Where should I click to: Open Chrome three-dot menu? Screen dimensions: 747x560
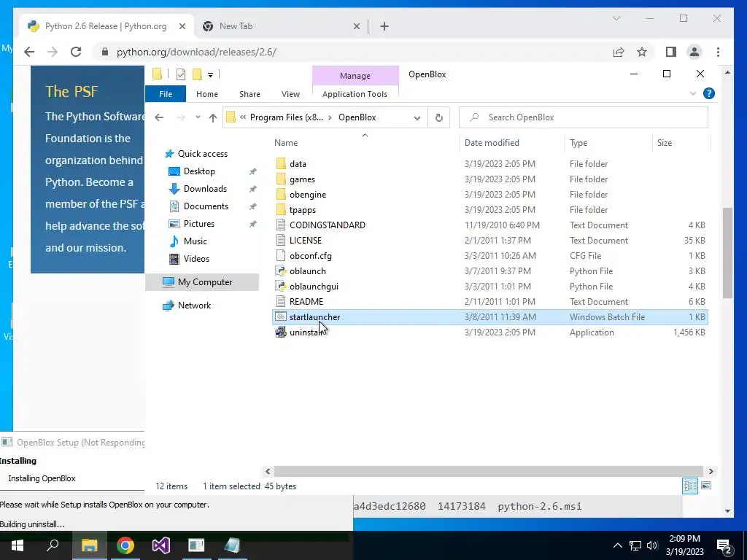point(718,52)
